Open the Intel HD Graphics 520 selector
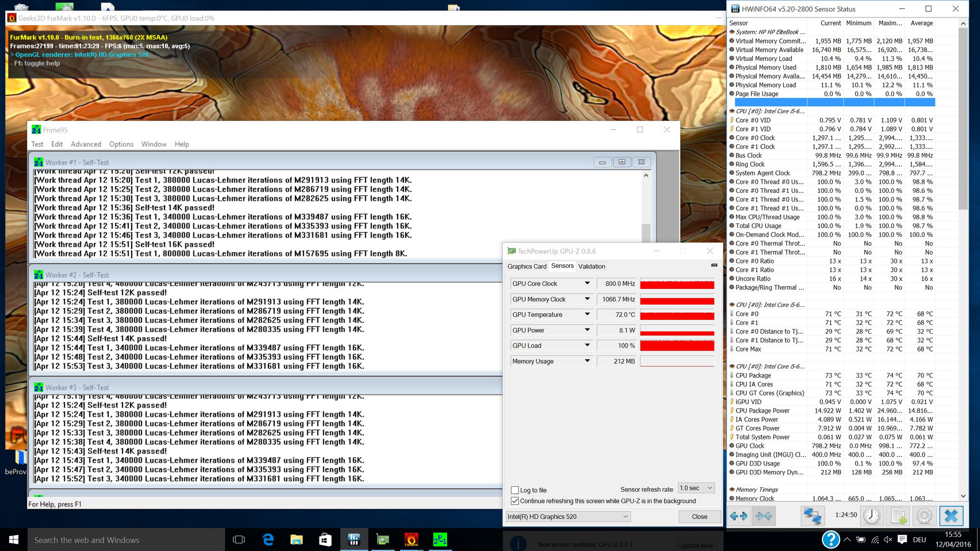980x551 pixels. pos(568,517)
